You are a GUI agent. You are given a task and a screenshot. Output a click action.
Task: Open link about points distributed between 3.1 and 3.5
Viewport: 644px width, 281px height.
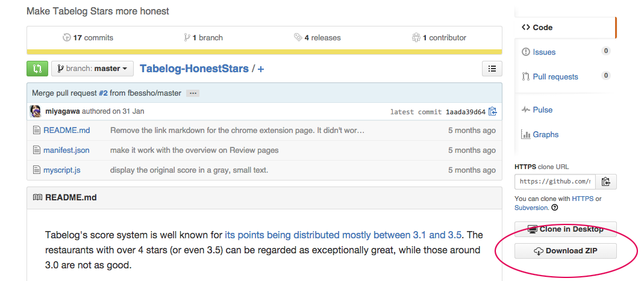(x=343, y=235)
